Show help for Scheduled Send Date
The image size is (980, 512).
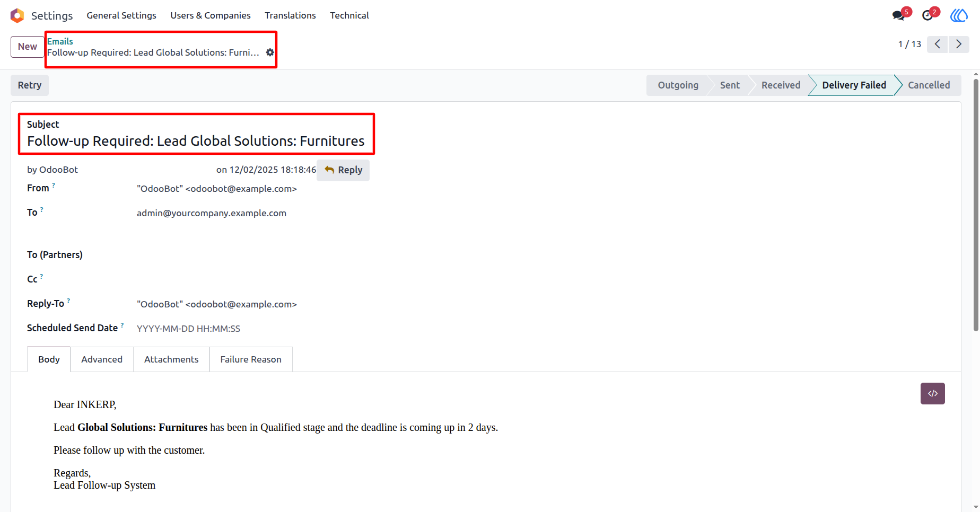click(122, 325)
